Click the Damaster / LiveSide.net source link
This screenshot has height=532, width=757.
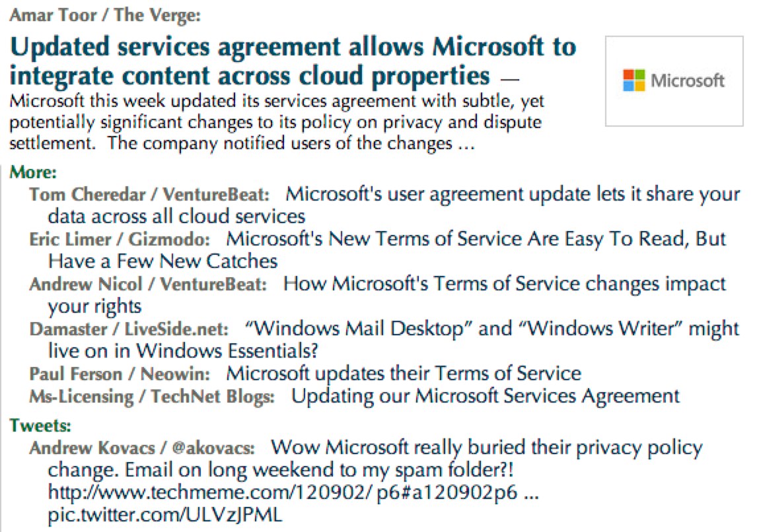(129, 329)
